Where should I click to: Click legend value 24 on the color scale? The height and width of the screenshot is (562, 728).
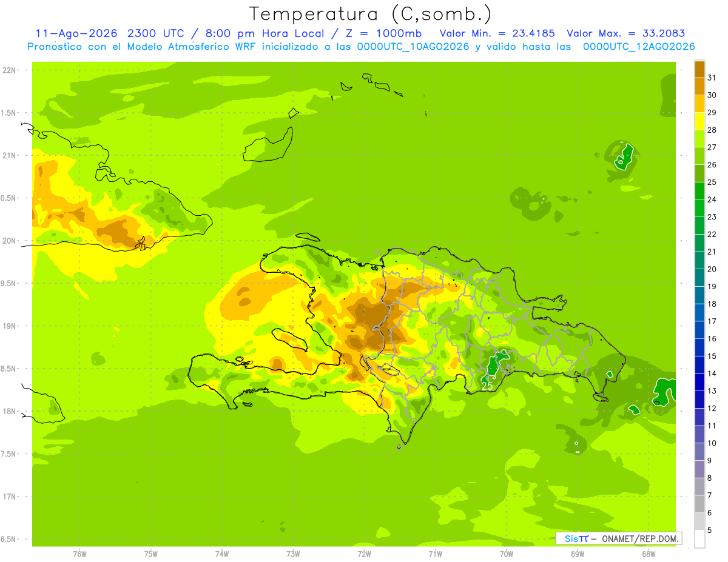click(712, 199)
